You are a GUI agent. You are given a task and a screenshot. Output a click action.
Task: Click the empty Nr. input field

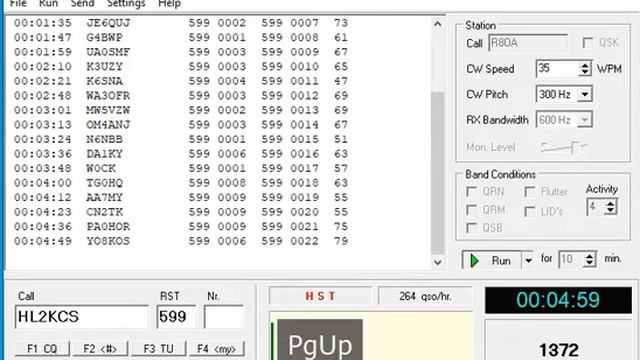point(224,317)
